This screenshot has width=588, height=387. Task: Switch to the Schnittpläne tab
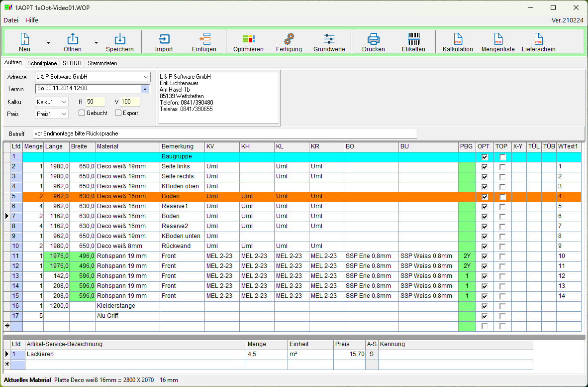pos(41,63)
